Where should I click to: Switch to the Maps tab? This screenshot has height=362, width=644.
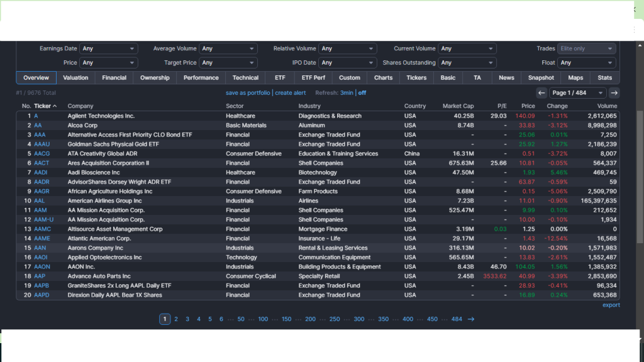pyautogui.click(x=576, y=77)
